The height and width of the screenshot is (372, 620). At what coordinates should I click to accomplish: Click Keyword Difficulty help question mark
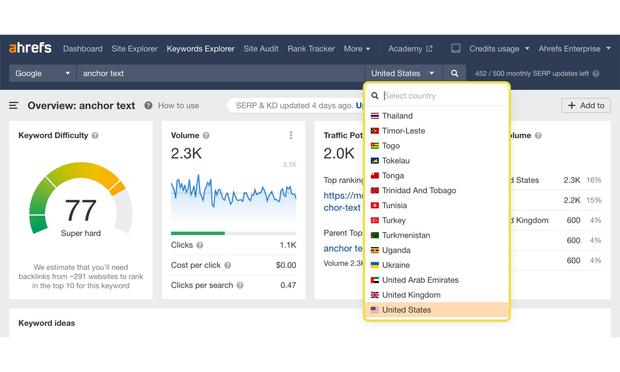coord(95,135)
